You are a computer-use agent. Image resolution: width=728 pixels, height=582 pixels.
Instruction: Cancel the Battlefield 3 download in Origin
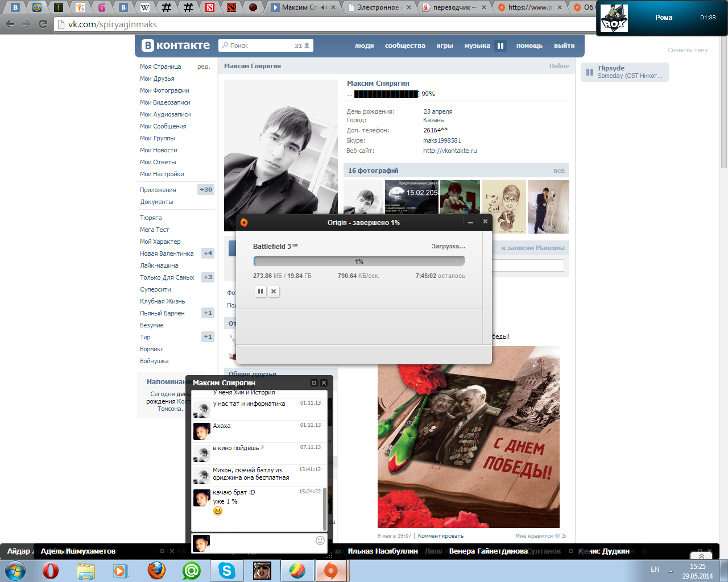[274, 292]
